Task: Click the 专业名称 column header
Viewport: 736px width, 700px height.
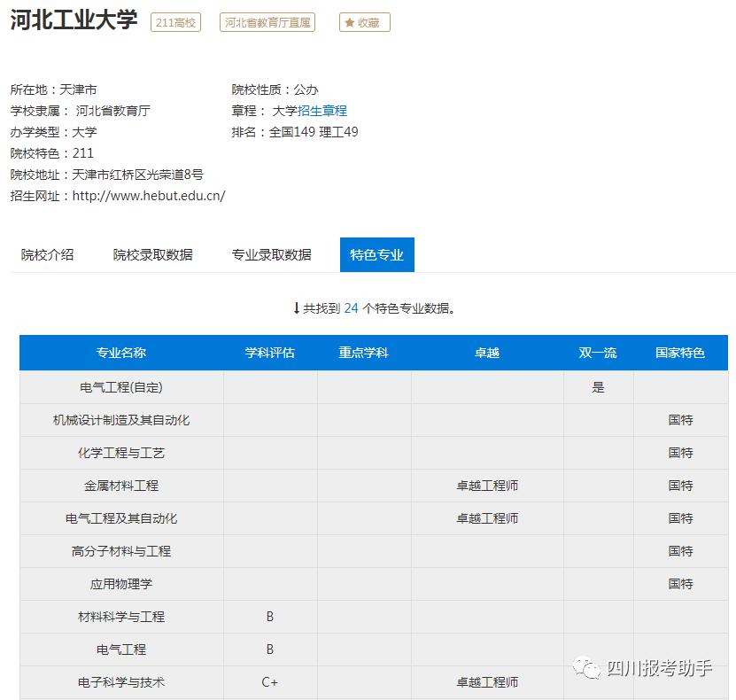Action: 121,352
